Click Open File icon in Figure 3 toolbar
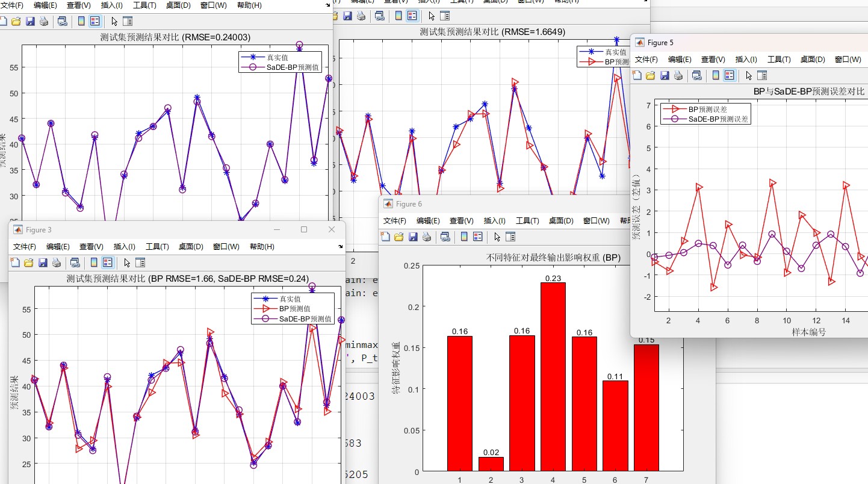Viewport: 868px width, 484px height. [x=28, y=262]
